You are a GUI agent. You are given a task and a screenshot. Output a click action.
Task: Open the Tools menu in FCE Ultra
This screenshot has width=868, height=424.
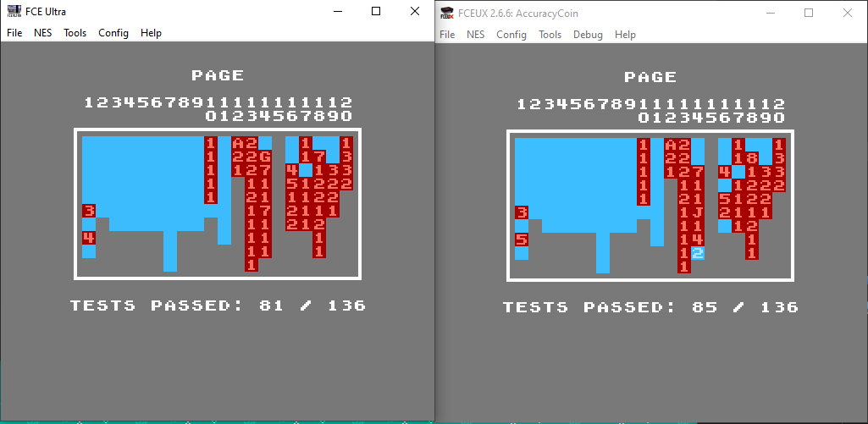coord(75,33)
